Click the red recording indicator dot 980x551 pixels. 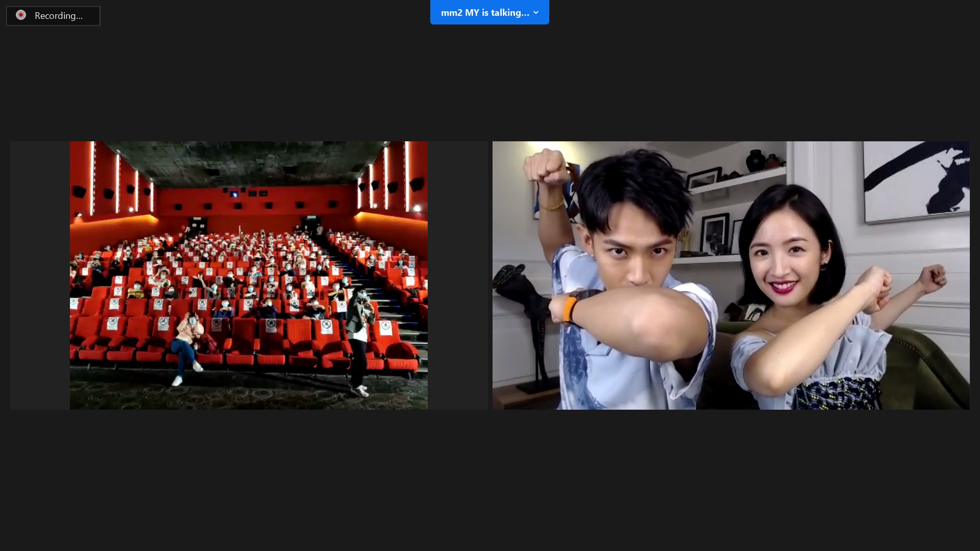[x=21, y=15]
